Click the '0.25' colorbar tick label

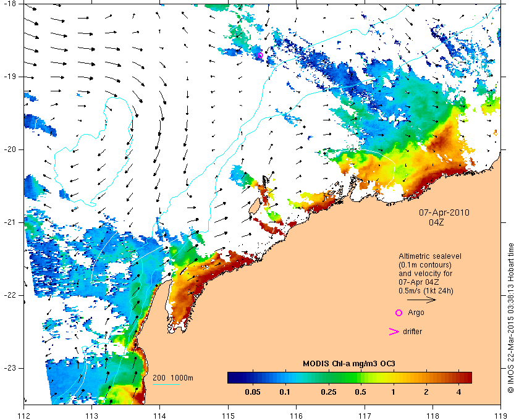pos(329,392)
